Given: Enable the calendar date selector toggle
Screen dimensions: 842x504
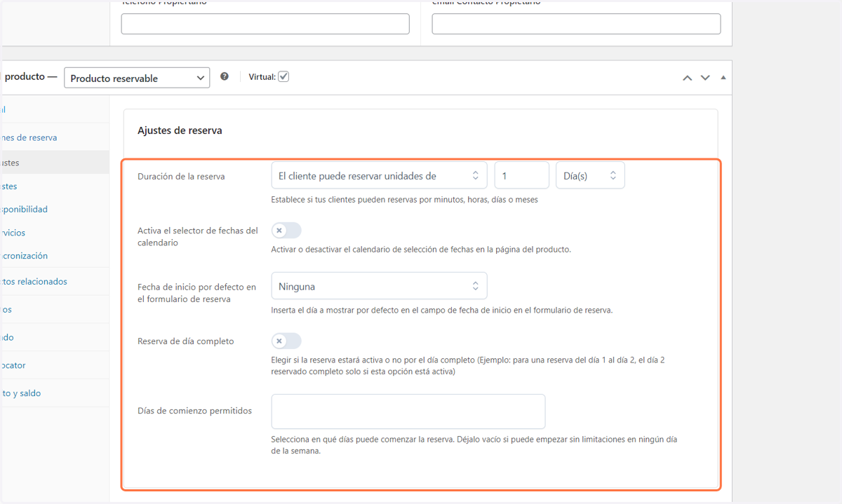Looking at the screenshot, I should [x=286, y=231].
